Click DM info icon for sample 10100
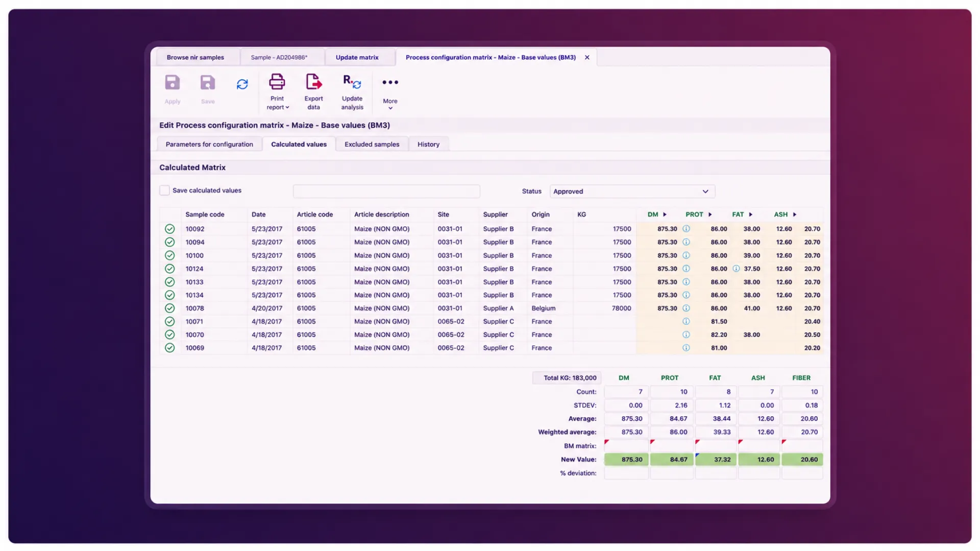980x551 pixels. (686, 255)
